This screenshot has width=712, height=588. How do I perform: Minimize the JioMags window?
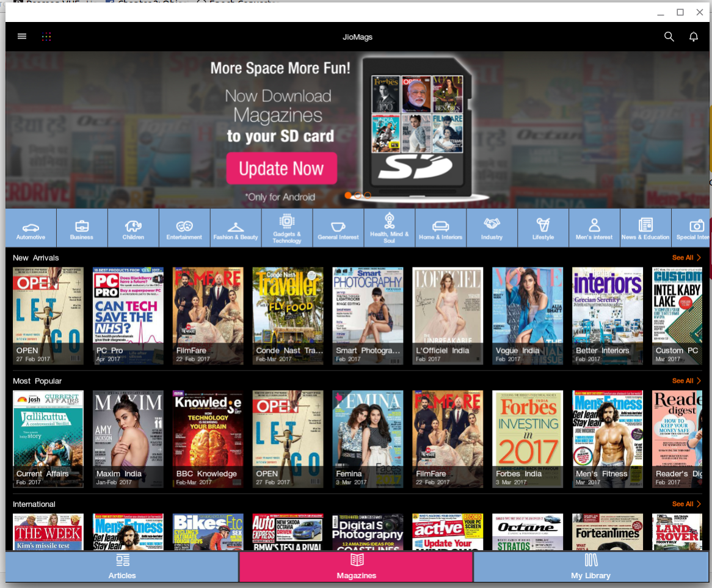click(x=661, y=13)
